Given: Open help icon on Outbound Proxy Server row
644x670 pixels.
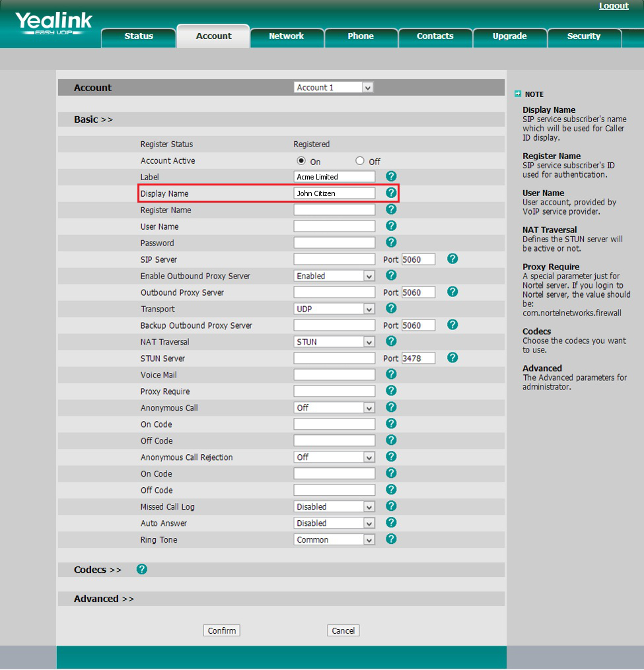Looking at the screenshot, I should point(452,292).
